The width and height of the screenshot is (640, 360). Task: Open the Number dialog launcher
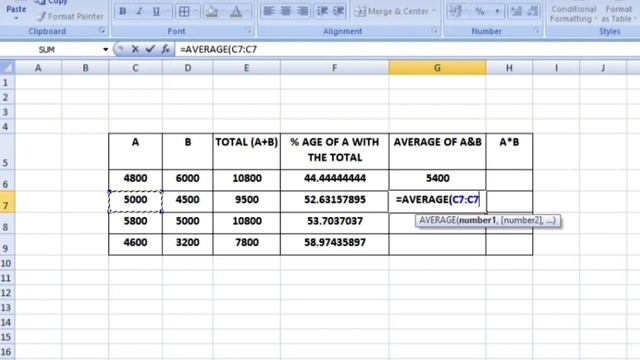tap(536, 31)
